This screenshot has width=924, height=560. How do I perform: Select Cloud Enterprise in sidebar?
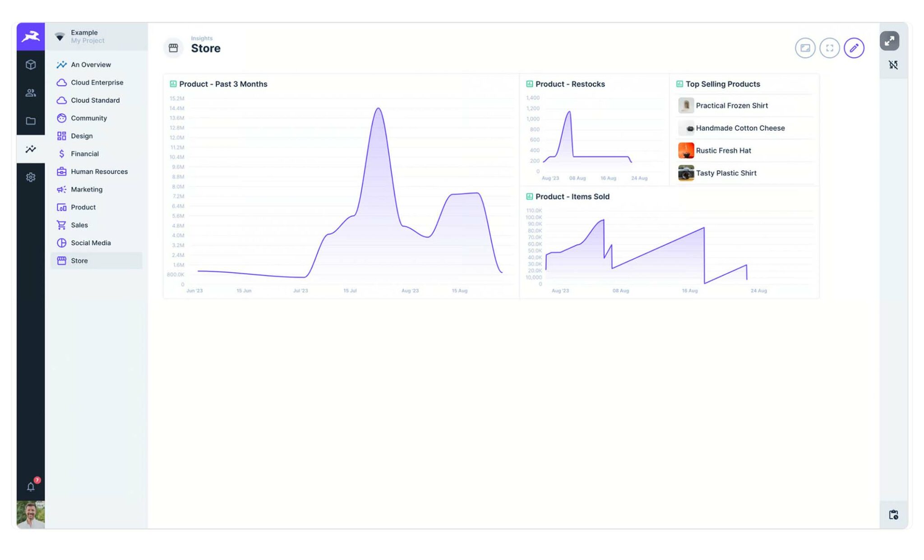[97, 83]
